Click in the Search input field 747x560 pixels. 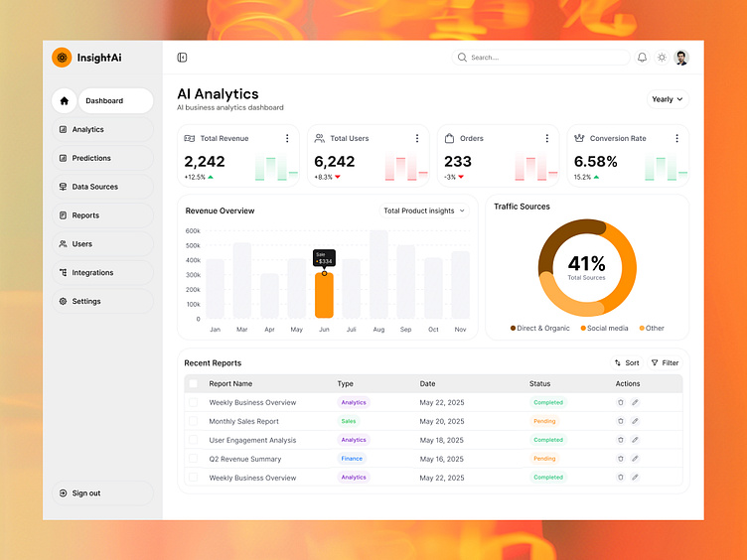pyautogui.click(x=540, y=58)
